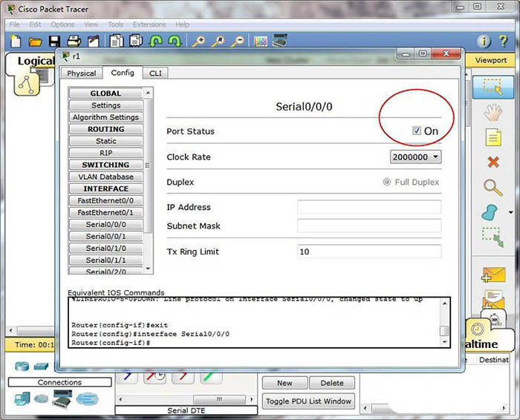Open the Activity Wizard icon
The height and width of the screenshot is (420, 520).
point(94,42)
